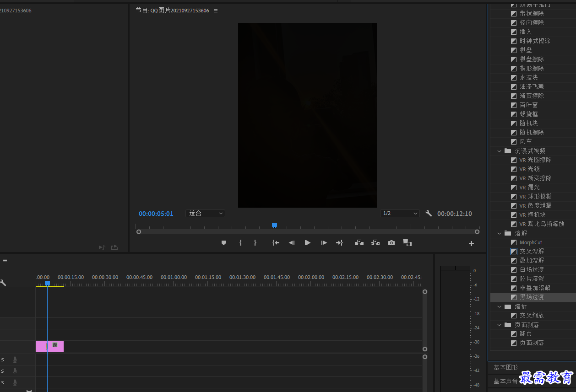Select the 油漆飞溅 transition
The image size is (576, 392).
click(x=532, y=86)
